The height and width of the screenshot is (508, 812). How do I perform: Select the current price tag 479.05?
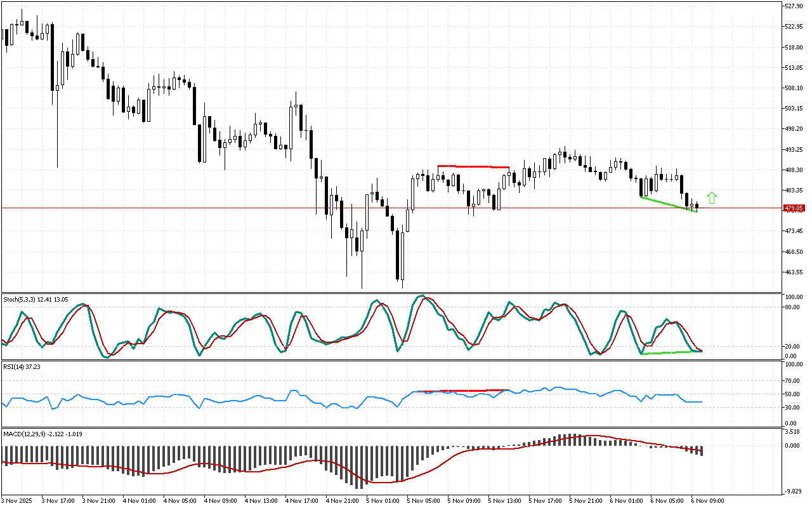[x=794, y=208]
